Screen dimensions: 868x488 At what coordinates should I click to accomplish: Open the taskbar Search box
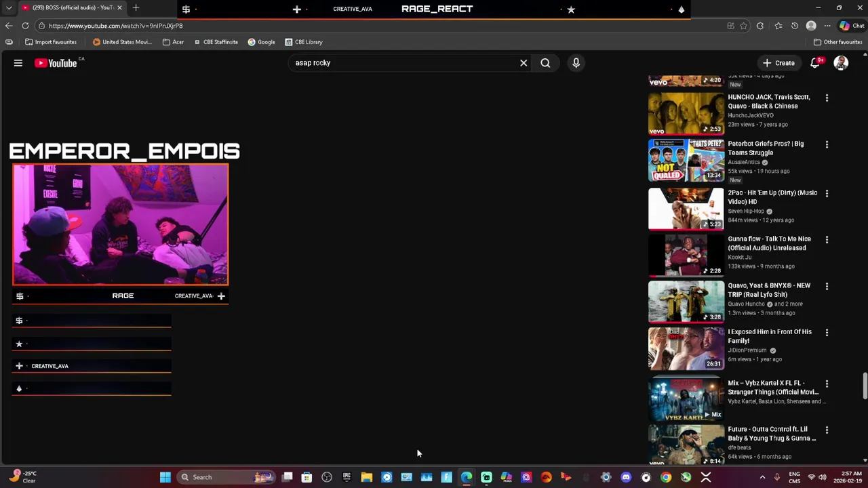225,477
